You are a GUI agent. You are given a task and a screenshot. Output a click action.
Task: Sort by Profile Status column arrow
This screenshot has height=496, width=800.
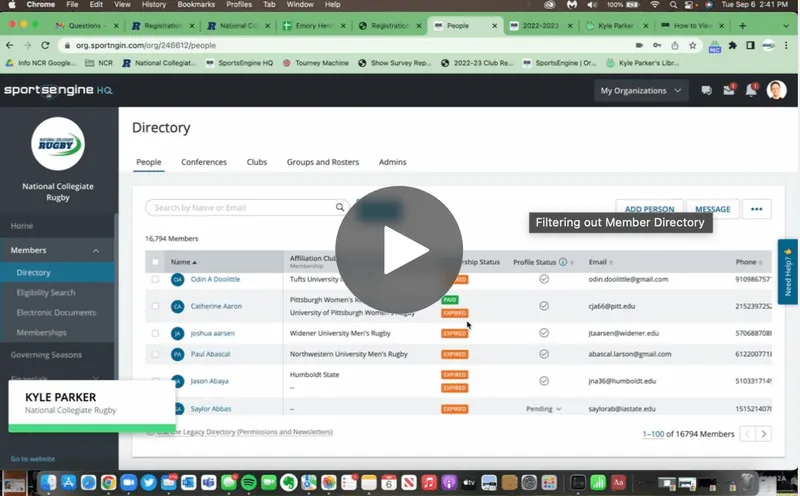tap(572, 262)
